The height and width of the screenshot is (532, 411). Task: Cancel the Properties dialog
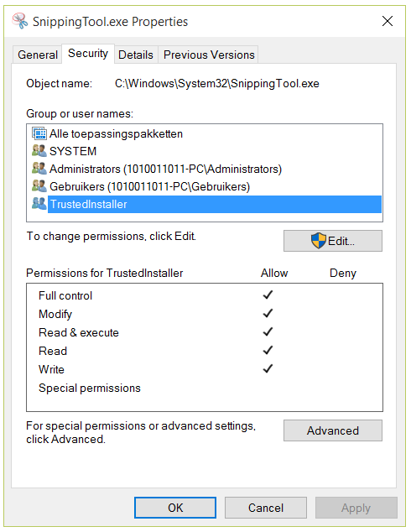(x=266, y=508)
